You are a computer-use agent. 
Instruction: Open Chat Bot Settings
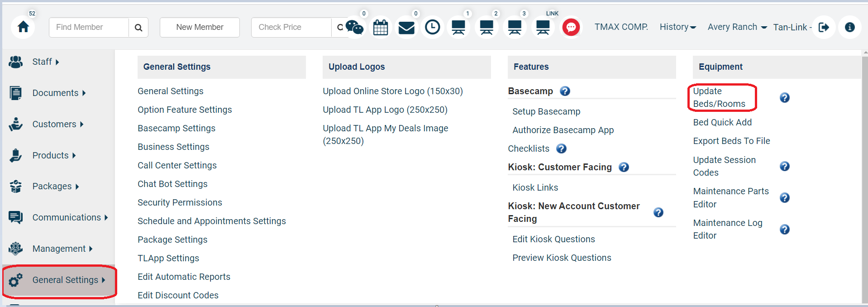click(x=172, y=184)
